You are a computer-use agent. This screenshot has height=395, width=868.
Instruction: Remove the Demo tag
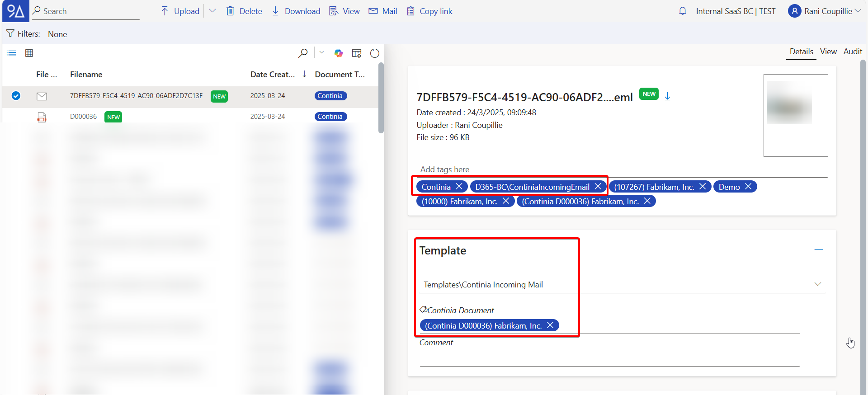pos(748,187)
